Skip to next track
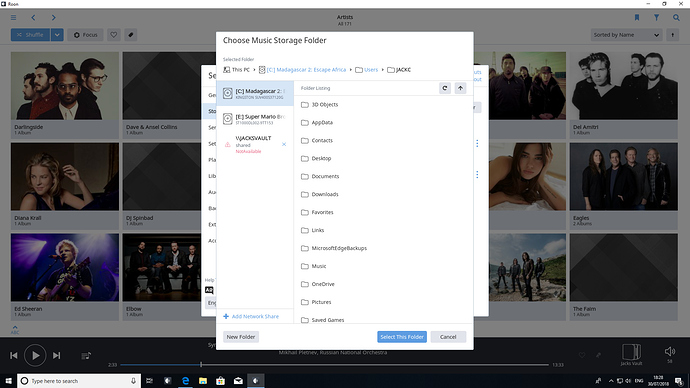This screenshot has width=690, height=388. 56,355
